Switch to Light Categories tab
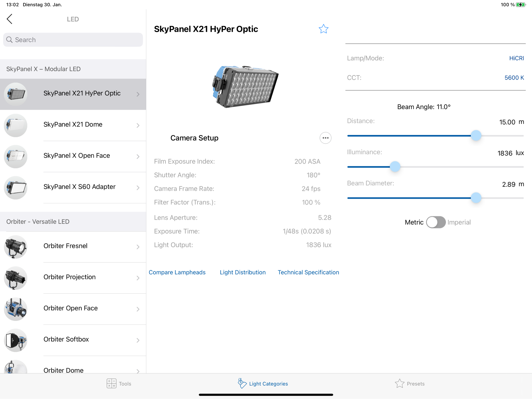Screen dimensions: 532x399 [x=263, y=383]
